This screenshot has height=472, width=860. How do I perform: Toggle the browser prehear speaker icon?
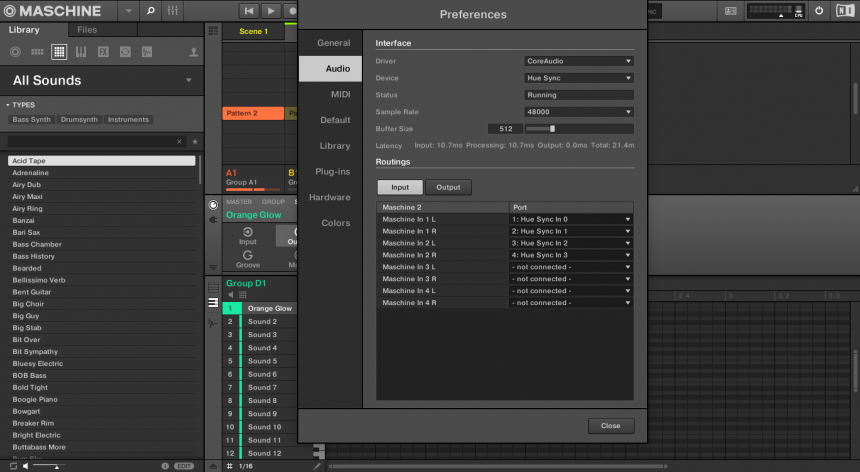coord(25,466)
